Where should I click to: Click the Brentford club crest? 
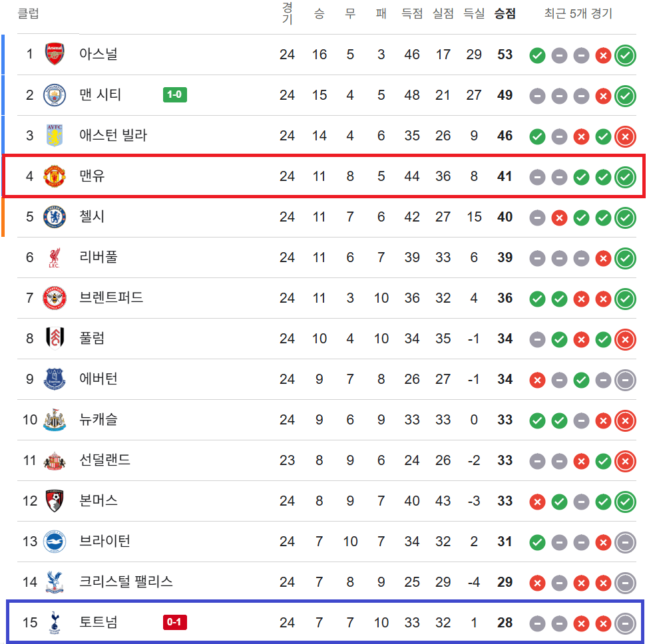click(55, 298)
